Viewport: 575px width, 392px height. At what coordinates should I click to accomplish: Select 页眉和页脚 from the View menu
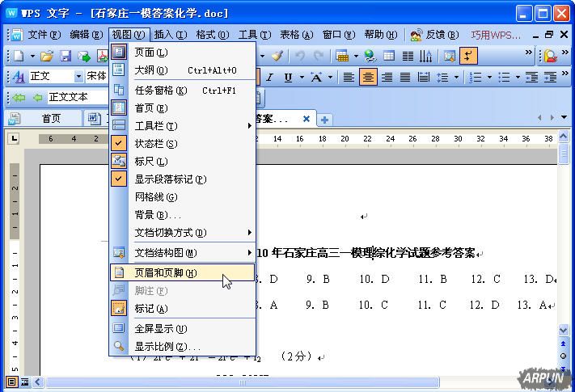(x=165, y=273)
